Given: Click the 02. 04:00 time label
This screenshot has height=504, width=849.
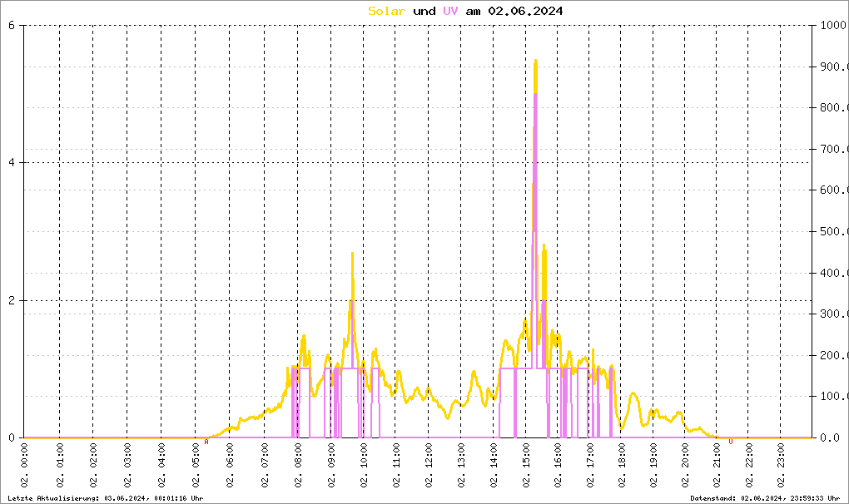Looking at the screenshot, I should [161, 466].
